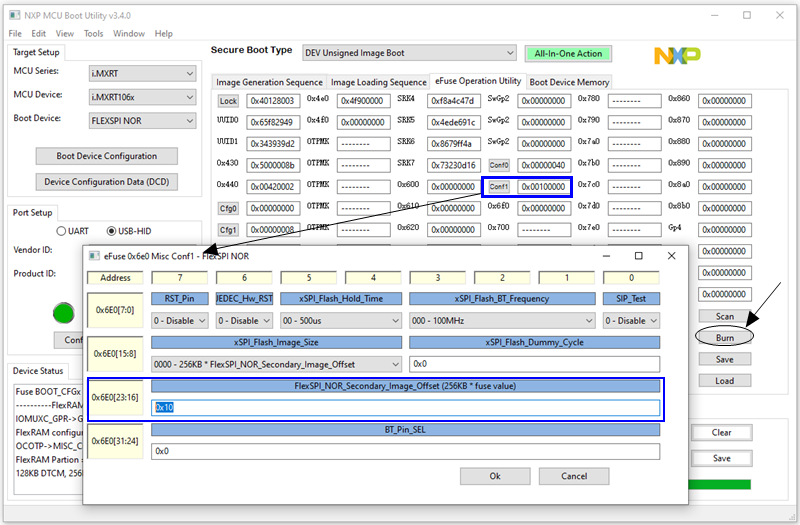800x525 pixels.
Task: Click Save button below Burn
Action: [x=724, y=359]
